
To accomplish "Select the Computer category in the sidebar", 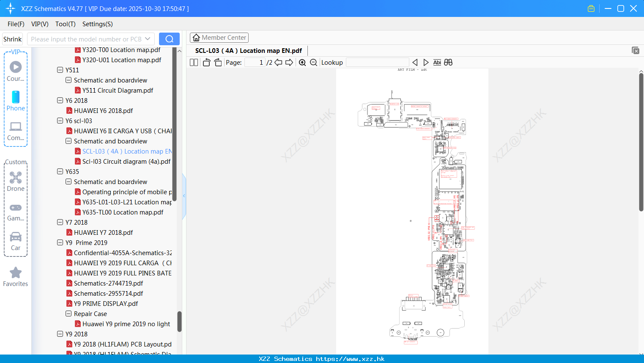I will click(x=16, y=131).
